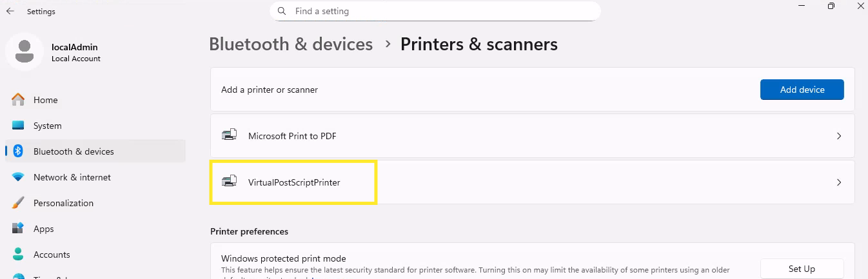This screenshot has height=279, width=868.
Task: Click the Network & internet wifi icon
Action: click(18, 177)
